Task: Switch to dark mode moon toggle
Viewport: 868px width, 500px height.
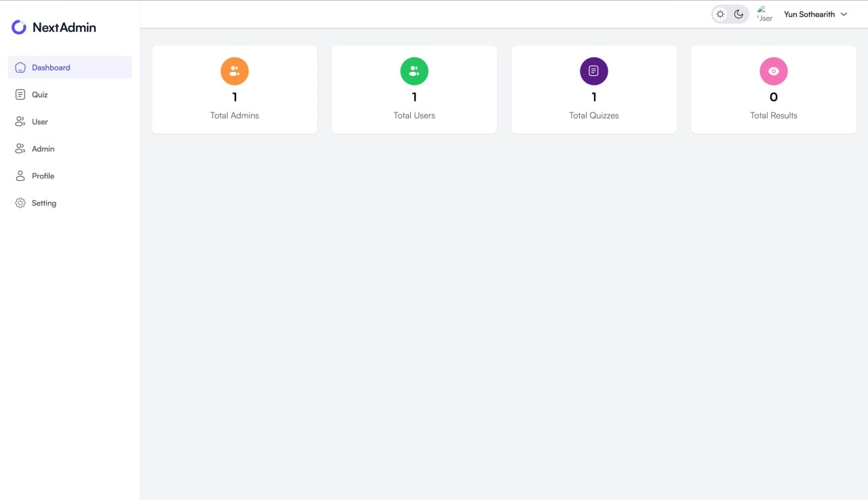Action: (x=739, y=14)
